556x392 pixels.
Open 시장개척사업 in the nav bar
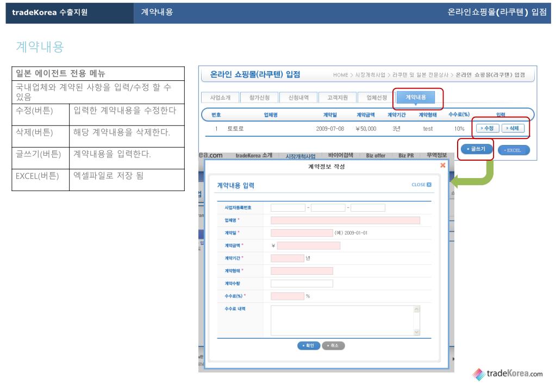[x=301, y=156]
